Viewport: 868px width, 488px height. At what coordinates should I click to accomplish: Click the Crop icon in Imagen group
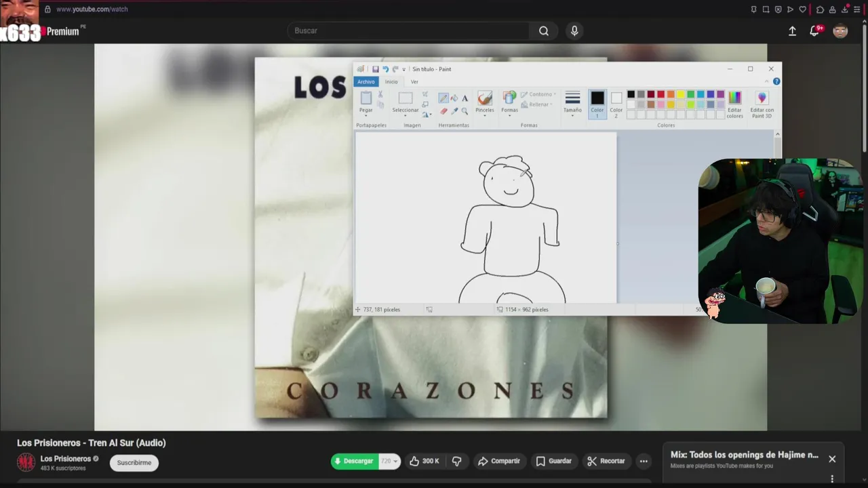[425, 94]
